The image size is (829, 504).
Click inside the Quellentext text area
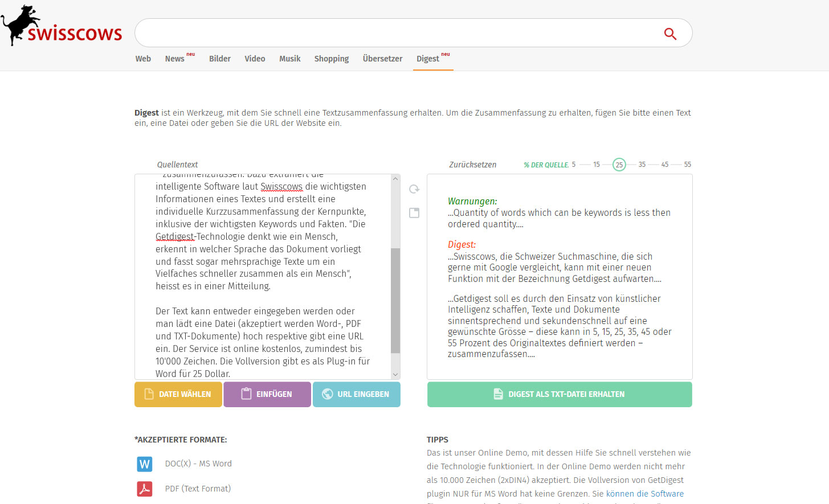[263, 277]
